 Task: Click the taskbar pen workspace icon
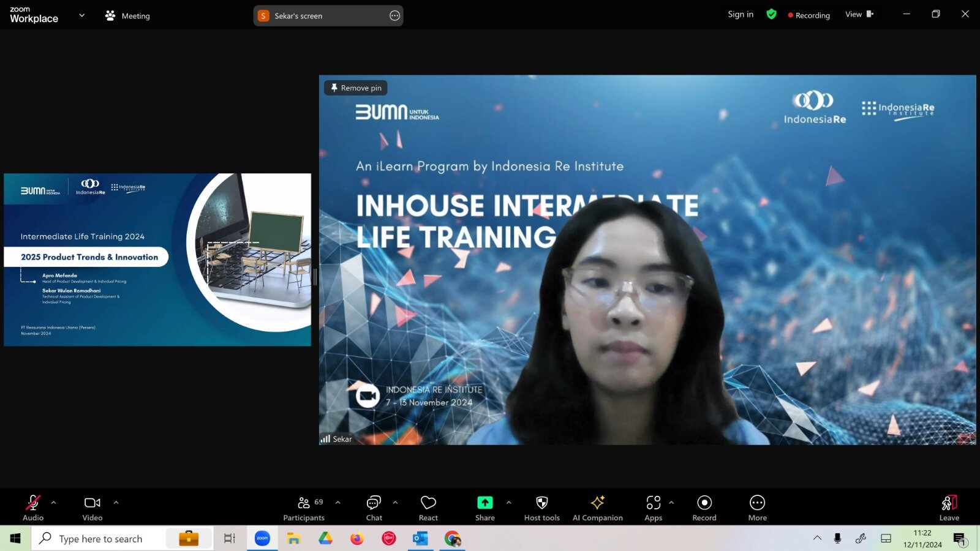(861, 538)
